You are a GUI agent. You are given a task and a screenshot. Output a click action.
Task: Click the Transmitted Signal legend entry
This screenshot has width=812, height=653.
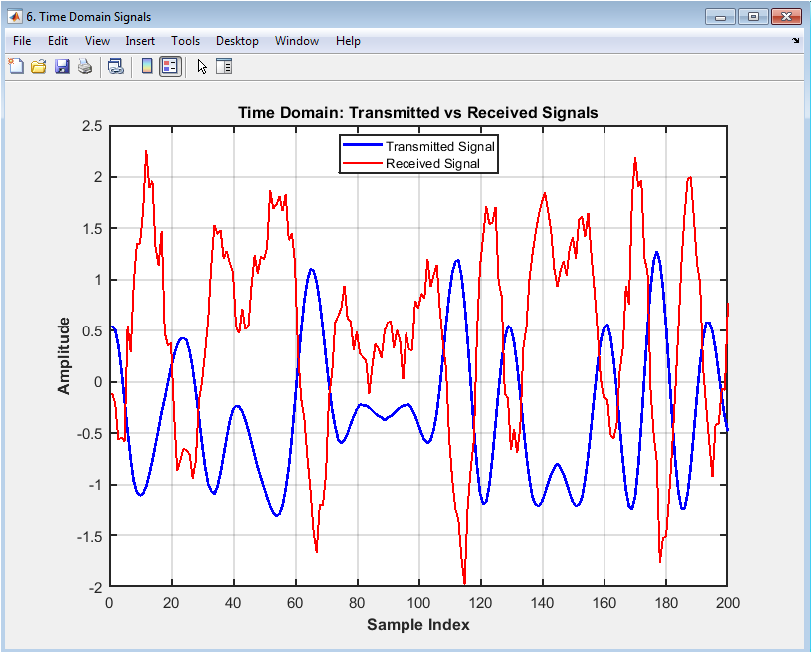point(440,147)
